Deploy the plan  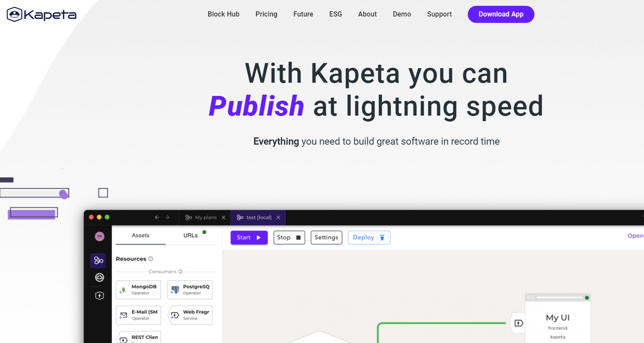[x=369, y=237]
